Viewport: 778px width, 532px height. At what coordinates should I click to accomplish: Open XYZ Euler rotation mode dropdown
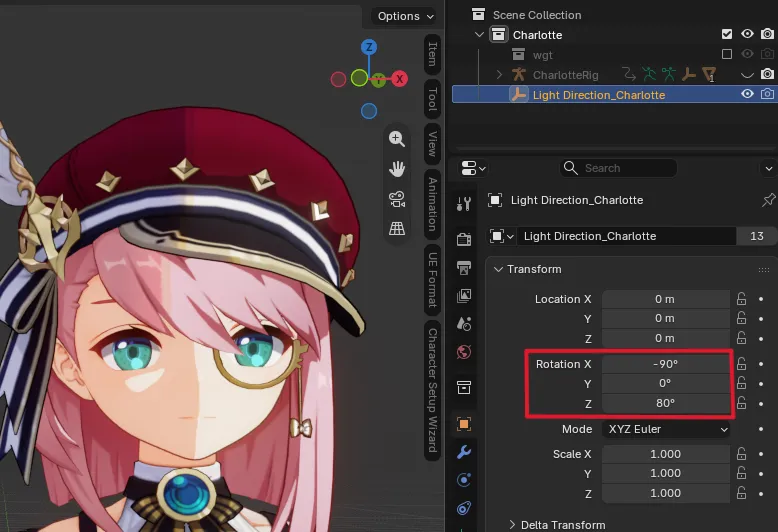(666, 429)
